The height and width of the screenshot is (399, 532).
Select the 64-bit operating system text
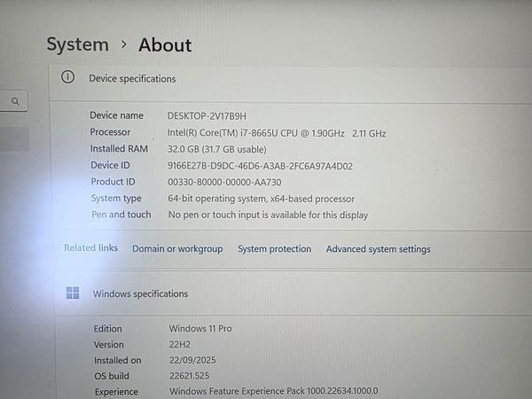262,199
